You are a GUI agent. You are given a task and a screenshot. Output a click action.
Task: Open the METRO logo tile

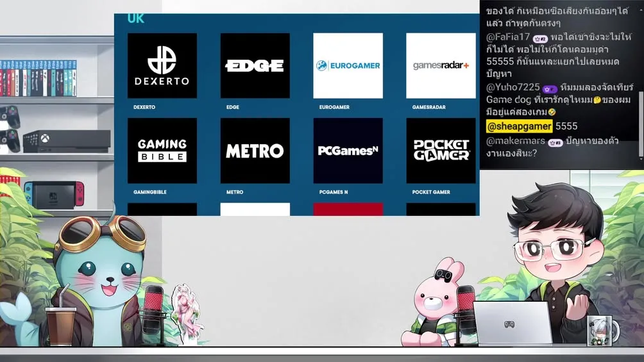(255, 151)
